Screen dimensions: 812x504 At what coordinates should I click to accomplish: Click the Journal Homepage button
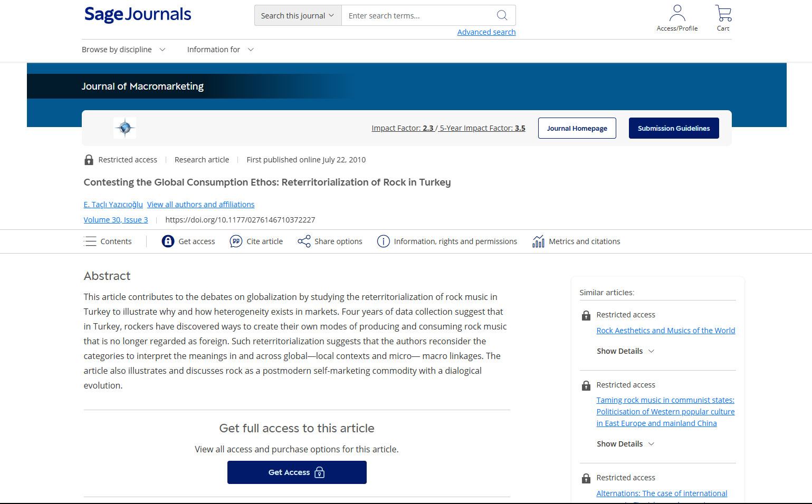pos(577,128)
